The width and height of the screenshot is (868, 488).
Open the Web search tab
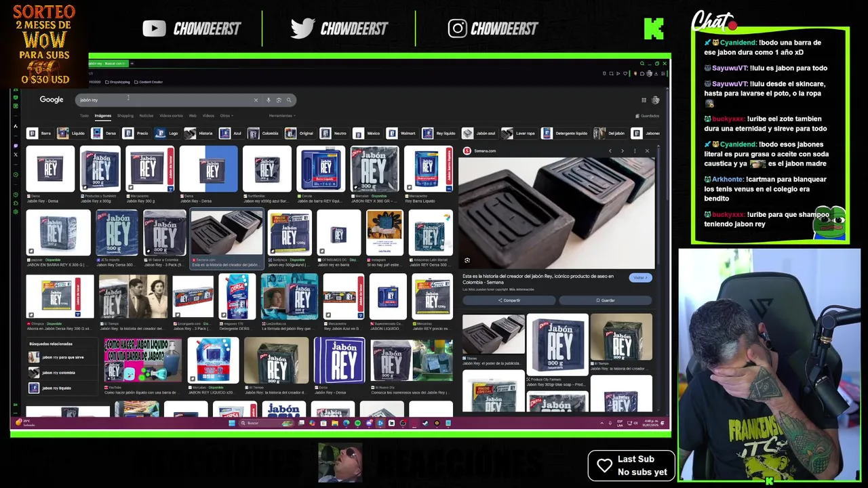pos(193,116)
